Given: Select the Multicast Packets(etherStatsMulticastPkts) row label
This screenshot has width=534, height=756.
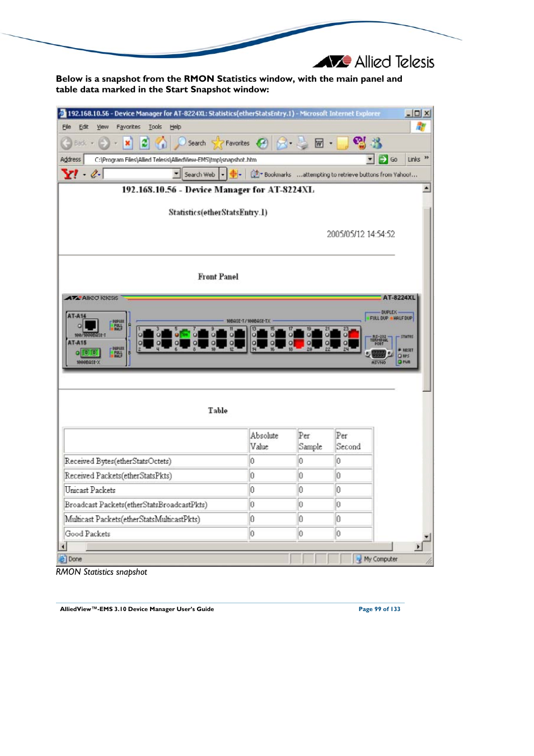Looking at the screenshot, I should (x=133, y=519).
